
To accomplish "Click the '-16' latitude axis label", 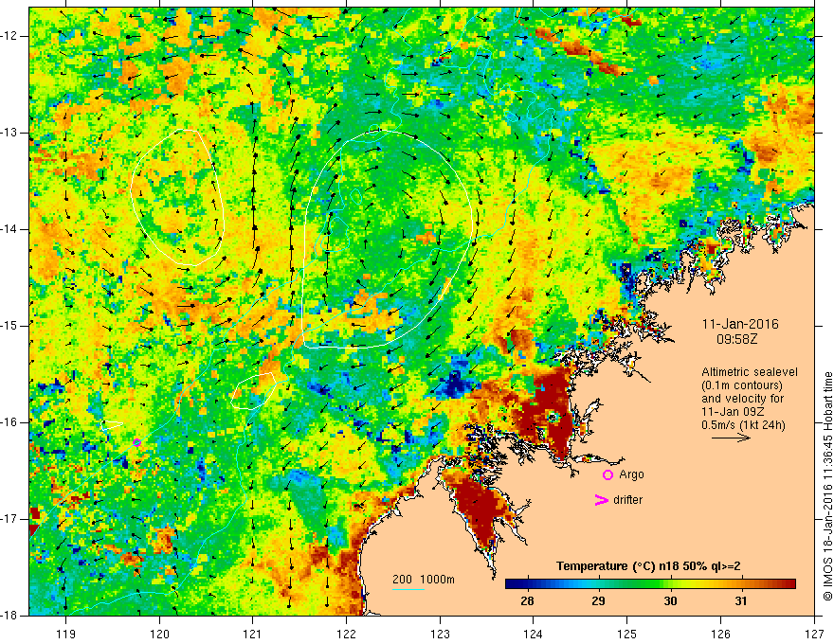I will (9, 422).
